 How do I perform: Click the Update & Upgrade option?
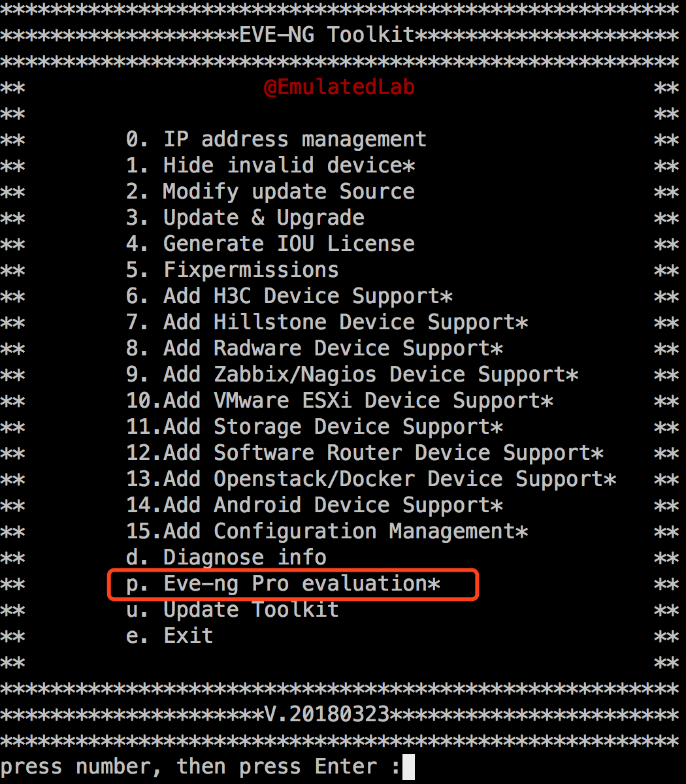(x=245, y=218)
